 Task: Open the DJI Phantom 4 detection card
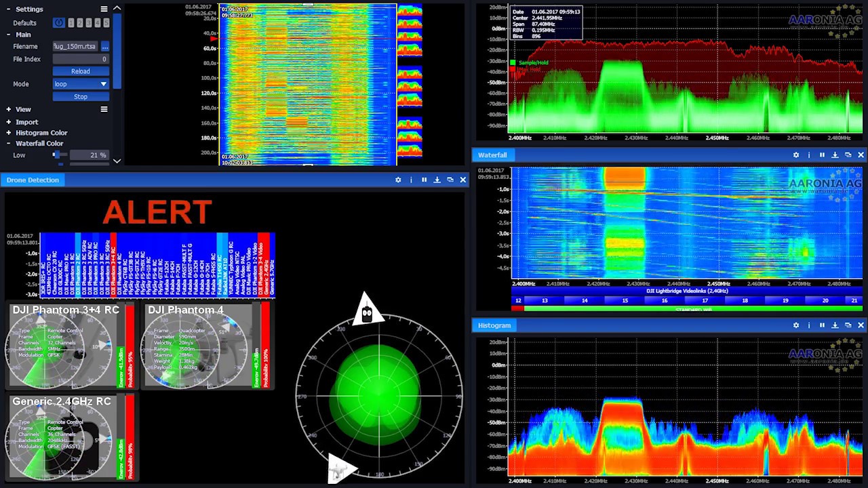click(207, 346)
